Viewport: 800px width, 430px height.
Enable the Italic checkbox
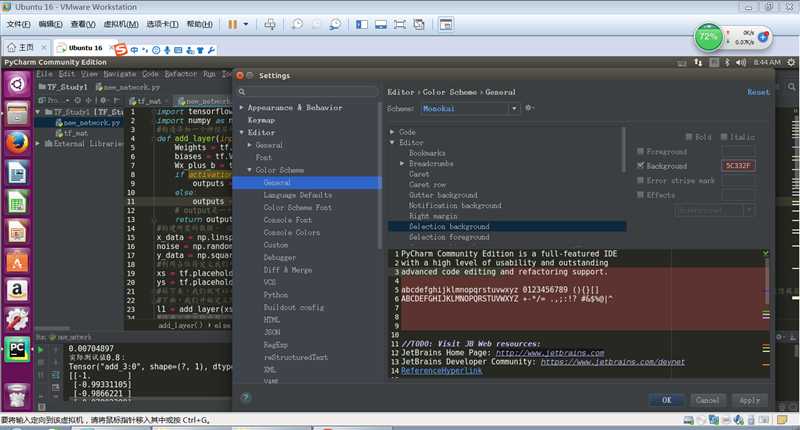tap(724, 137)
